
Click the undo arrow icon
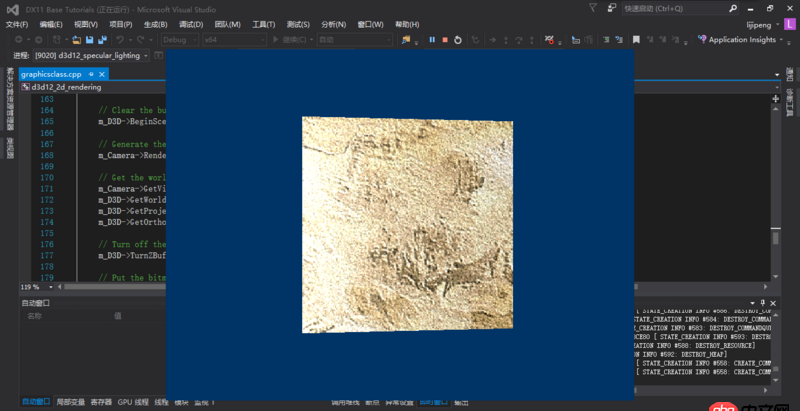coord(120,40)
